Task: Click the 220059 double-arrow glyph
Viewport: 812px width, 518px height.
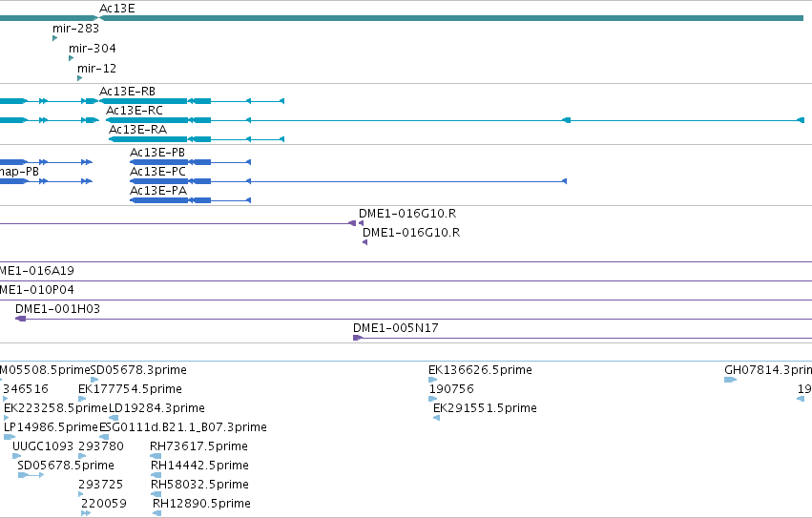Action: pyautogui.click(x=86, y=513)
